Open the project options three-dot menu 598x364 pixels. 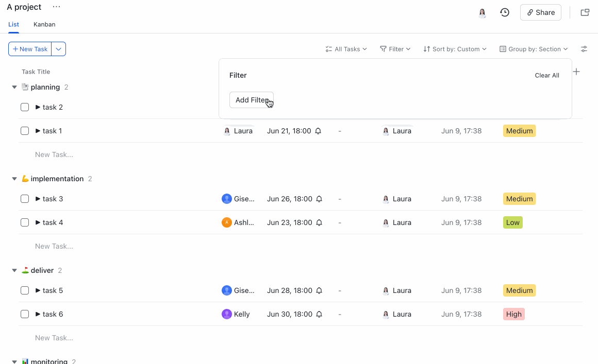(56, 7)
